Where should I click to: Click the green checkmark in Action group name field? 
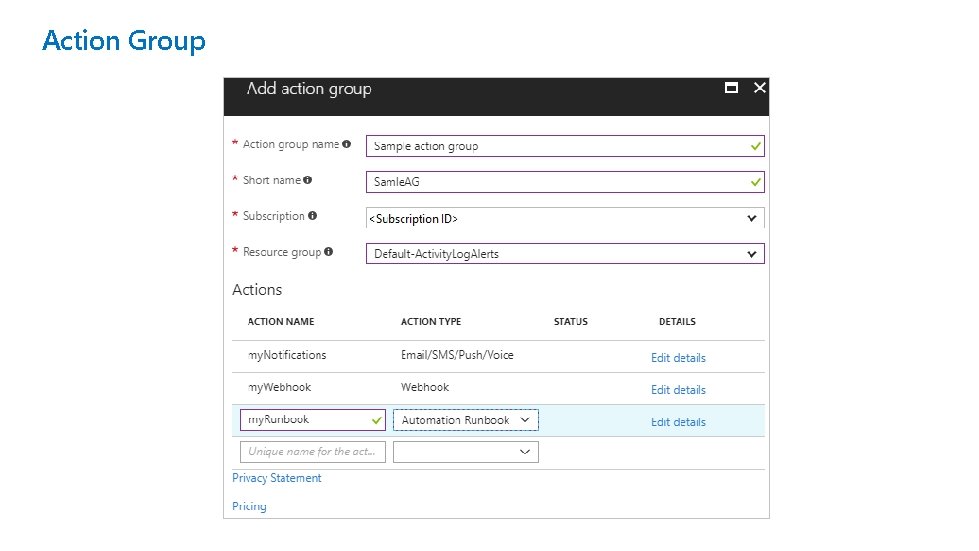click(x=756, y=146)
